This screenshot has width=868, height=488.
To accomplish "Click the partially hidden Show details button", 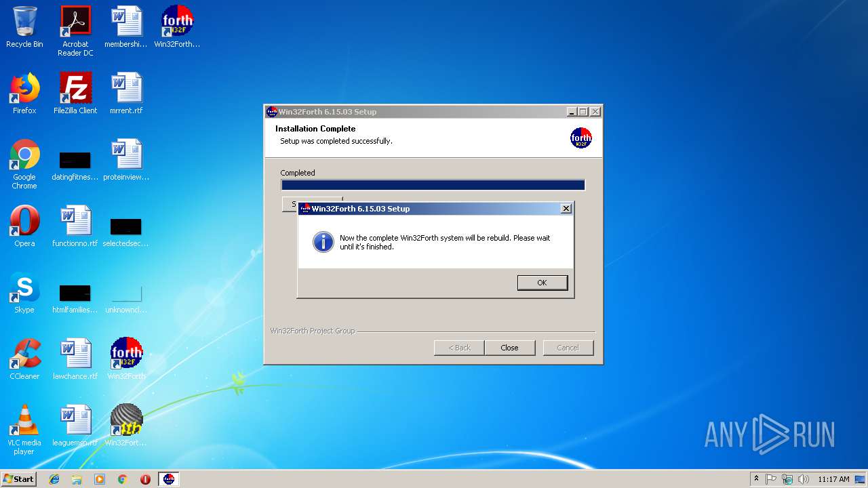I will [x=290, y=204].
